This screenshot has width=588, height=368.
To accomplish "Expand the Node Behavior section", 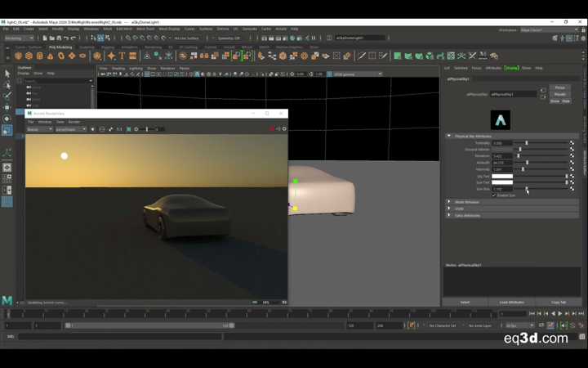I will click(467, 202).
